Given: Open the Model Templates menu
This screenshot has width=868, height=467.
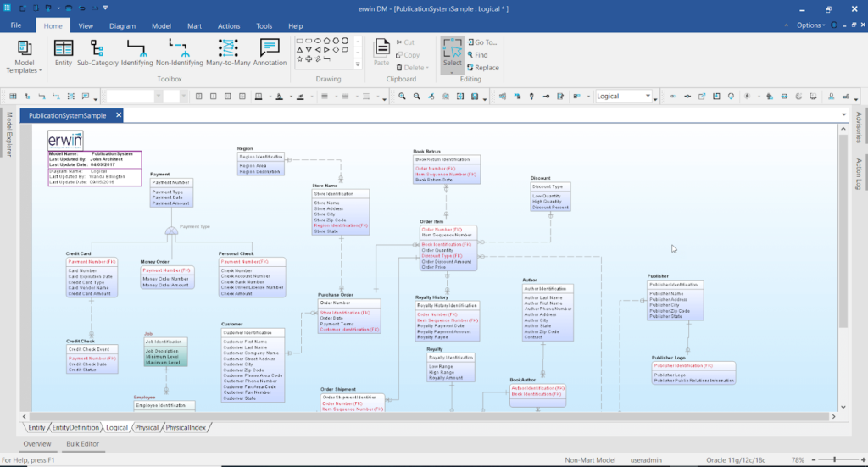Looking at the screenshot, I should tap(24, 57).
